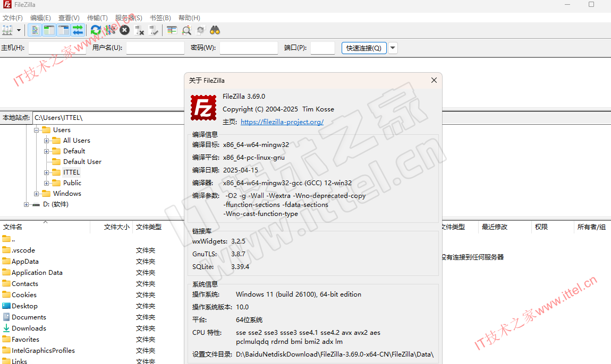
Task: Click the 端口(P) port field
Action: tap(323, 48)
